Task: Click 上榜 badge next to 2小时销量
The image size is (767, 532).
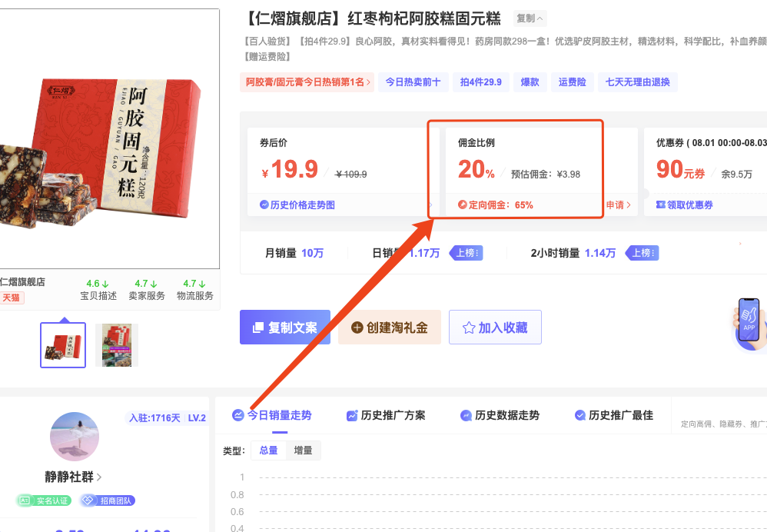Action: [642, 253]
